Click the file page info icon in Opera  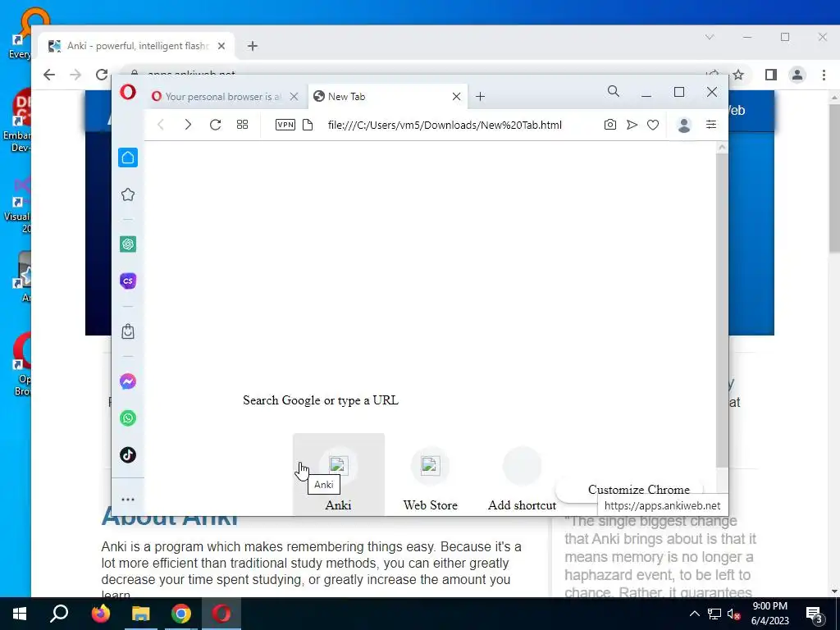(308, 125)
